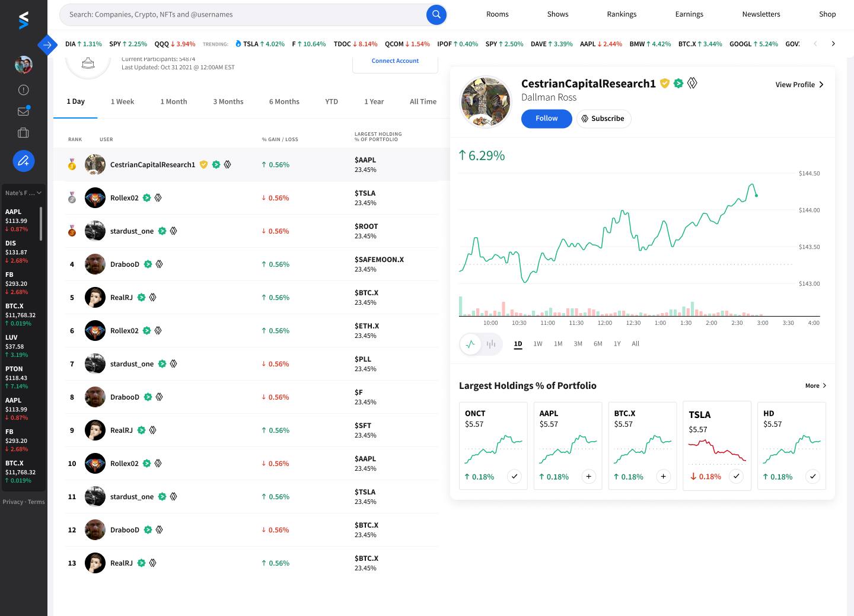Open the new post composer pencil icon

point(23,161)
